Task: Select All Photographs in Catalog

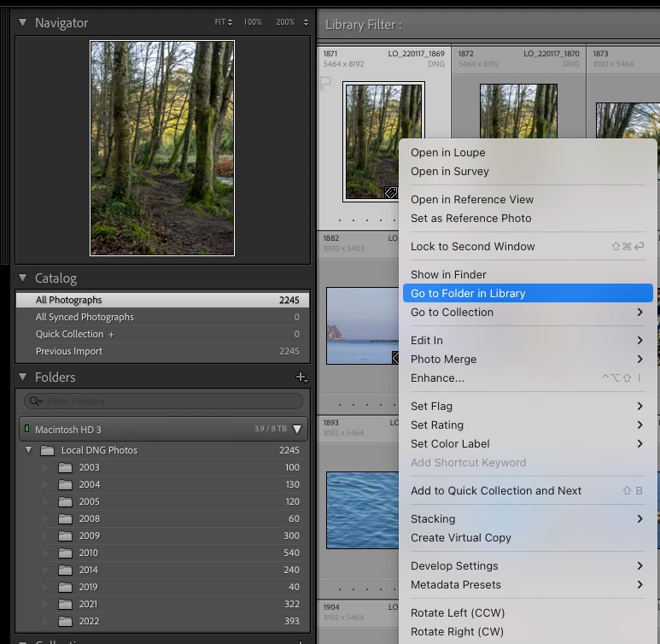Action: [162, 300]
